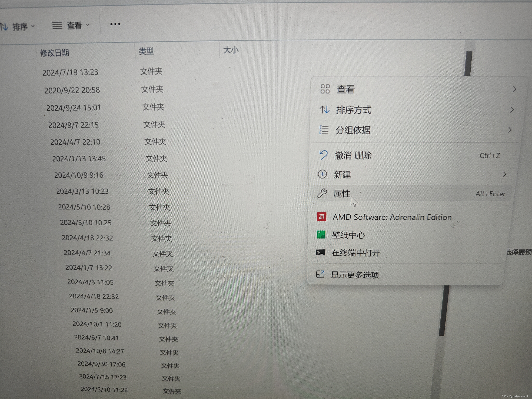This screenshot has height=399, width=532.
Task: Expand the 查看 submenu chevron
Action: tap(514, 89)
